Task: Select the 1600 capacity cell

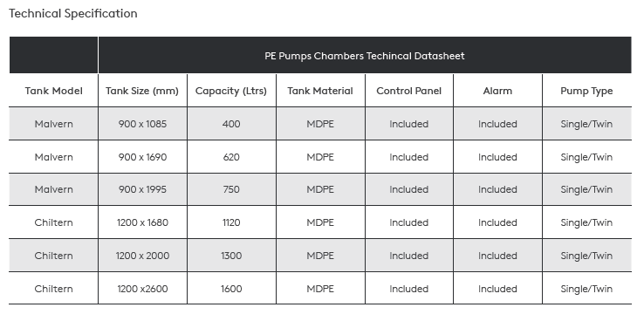Action: [231, 289]
